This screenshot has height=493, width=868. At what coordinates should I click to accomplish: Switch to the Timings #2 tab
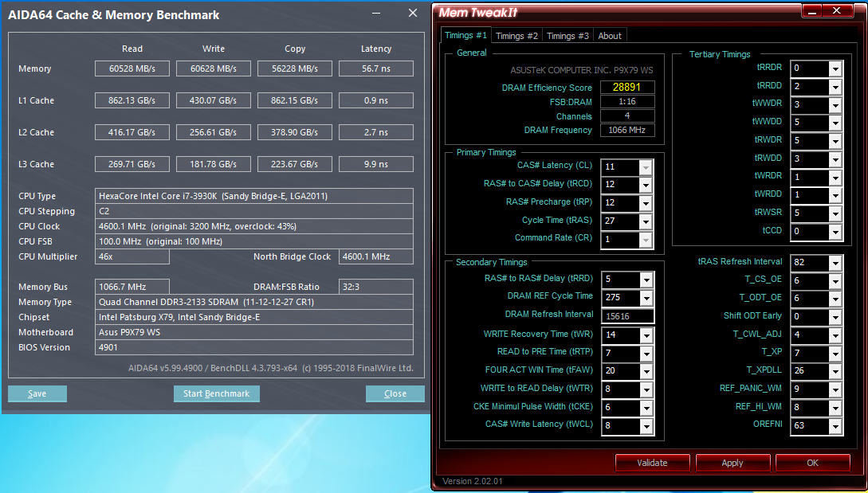(x=516, y=36)
